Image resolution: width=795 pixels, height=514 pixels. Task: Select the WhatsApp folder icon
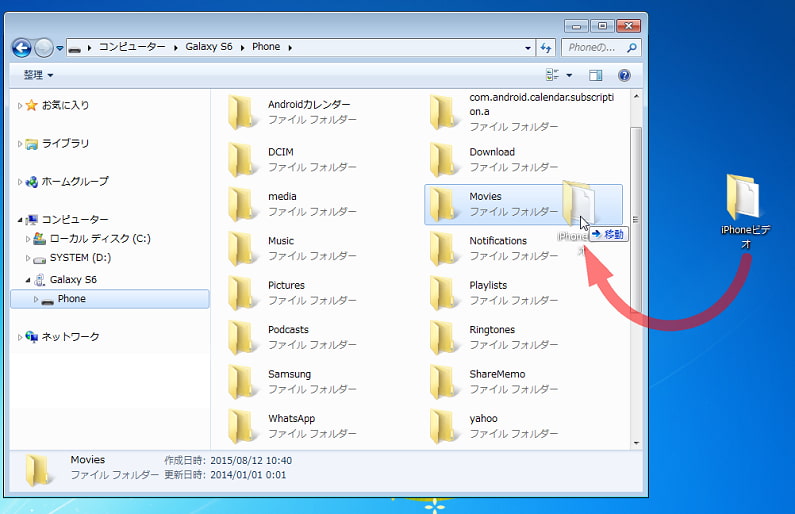click(241, 426)
